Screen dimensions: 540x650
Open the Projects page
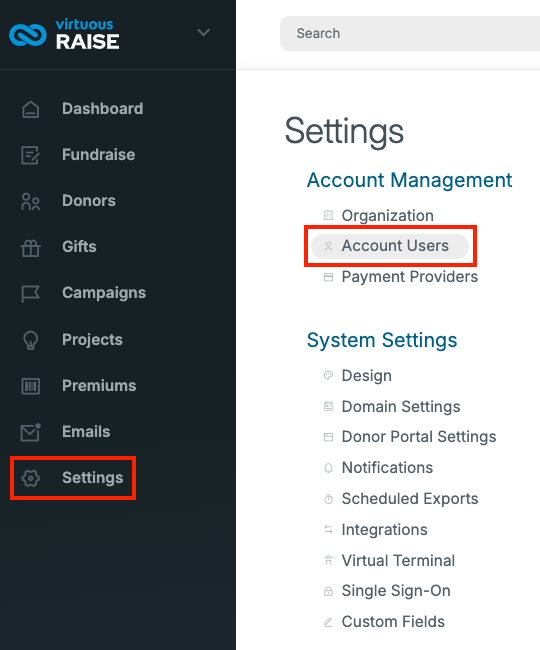point(92,340)
